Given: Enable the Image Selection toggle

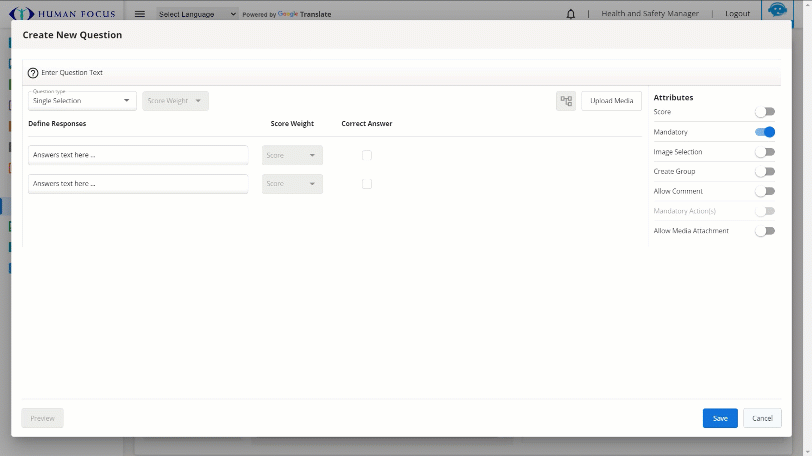Looking at the screenshot, I should coord(764,152).
